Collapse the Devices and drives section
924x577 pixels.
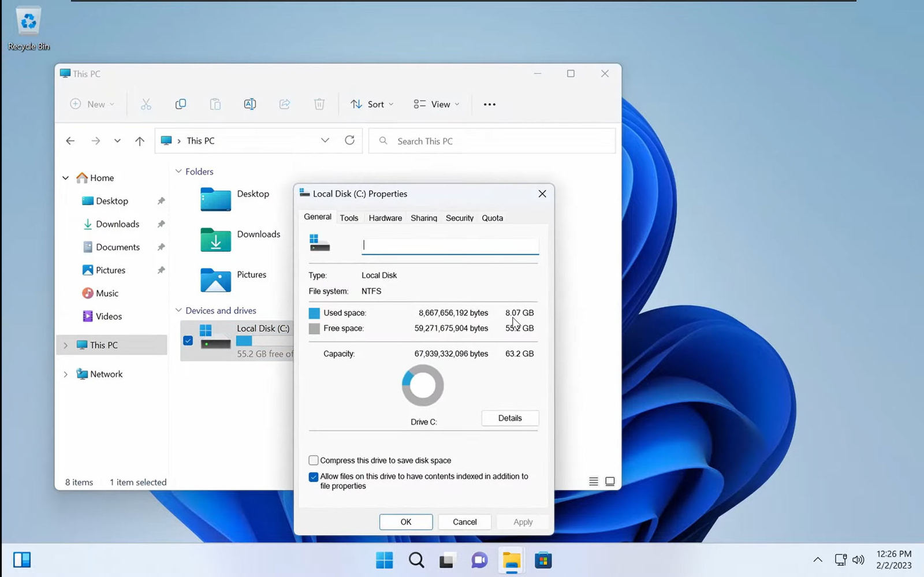(179, 310)
